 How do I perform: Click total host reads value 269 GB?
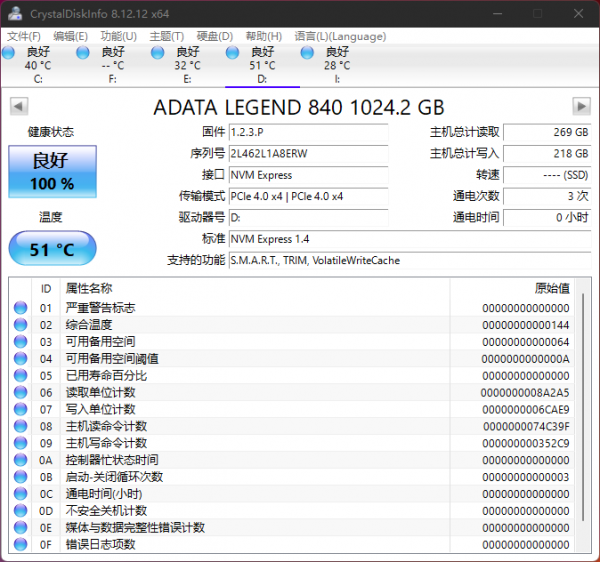click(547, 132)
